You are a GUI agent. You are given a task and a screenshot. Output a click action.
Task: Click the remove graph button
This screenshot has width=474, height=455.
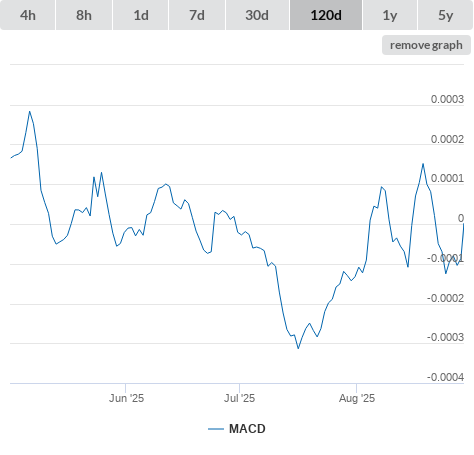point(426,45)
